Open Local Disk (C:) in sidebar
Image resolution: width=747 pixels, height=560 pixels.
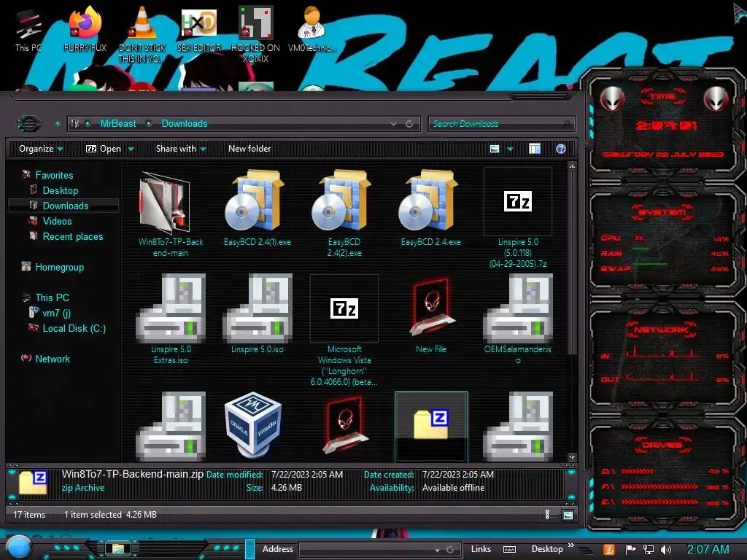(x=74, y=329)
